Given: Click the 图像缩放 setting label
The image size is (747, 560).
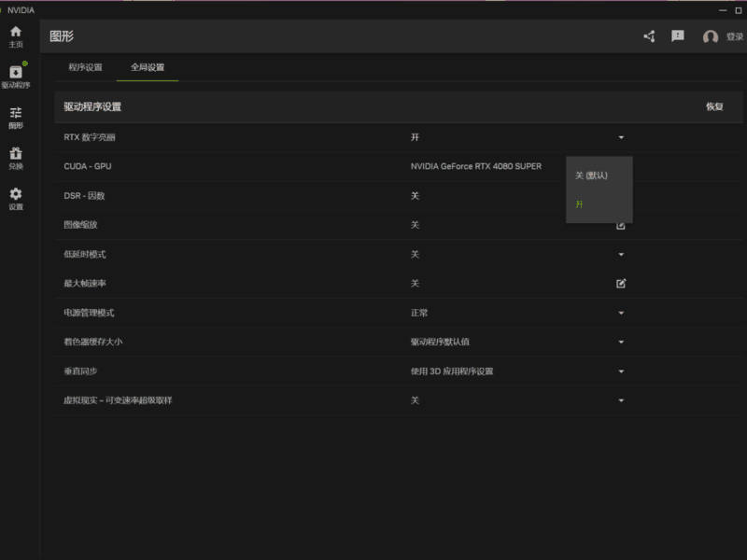Looking at the screenshot, I should point(80,225).
